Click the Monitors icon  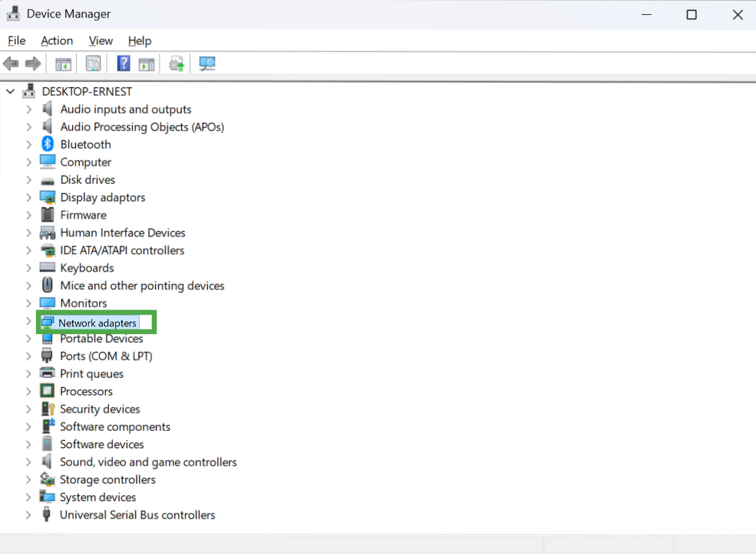click(x=47, y=302)
